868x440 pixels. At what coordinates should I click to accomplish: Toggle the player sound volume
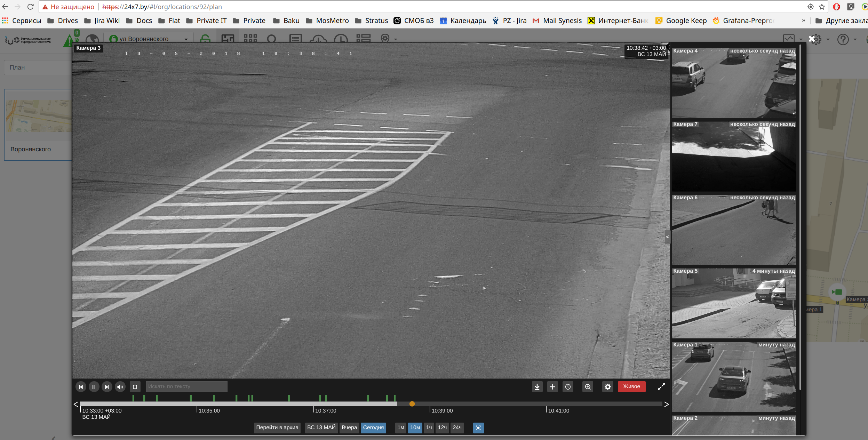[120, 387]
